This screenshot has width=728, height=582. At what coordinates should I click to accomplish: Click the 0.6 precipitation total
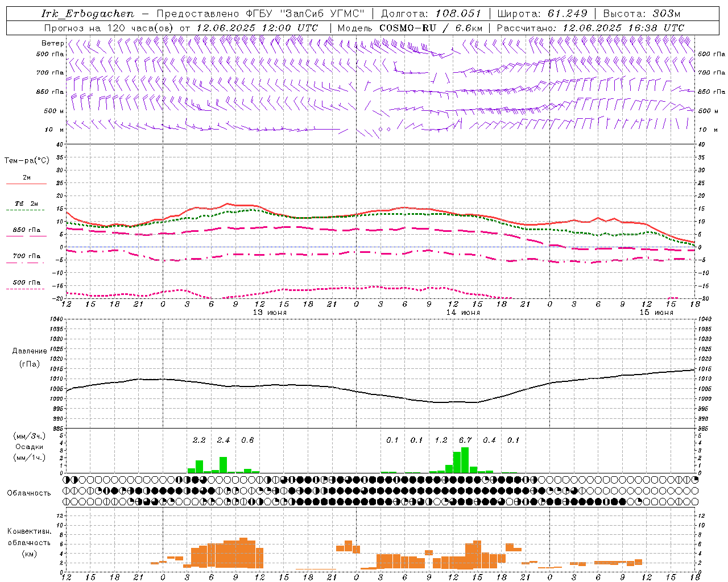(247, 440)
